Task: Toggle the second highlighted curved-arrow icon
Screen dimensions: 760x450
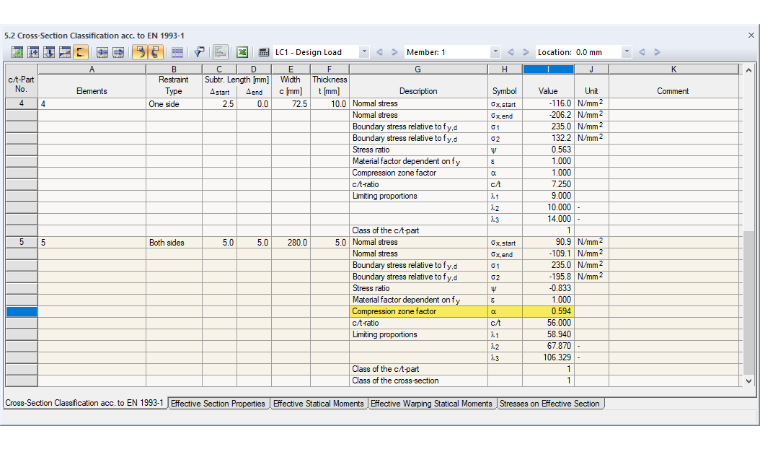Action: point(155,52)
